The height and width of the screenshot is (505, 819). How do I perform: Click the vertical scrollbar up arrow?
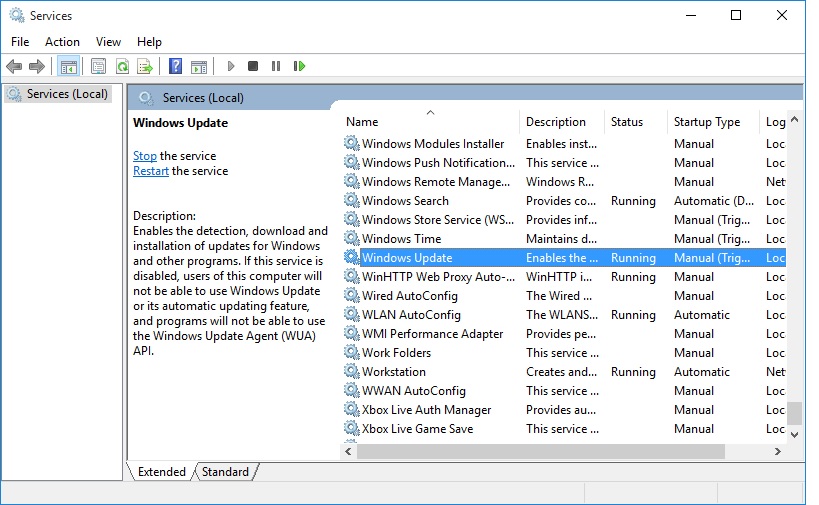pos(794,120)
